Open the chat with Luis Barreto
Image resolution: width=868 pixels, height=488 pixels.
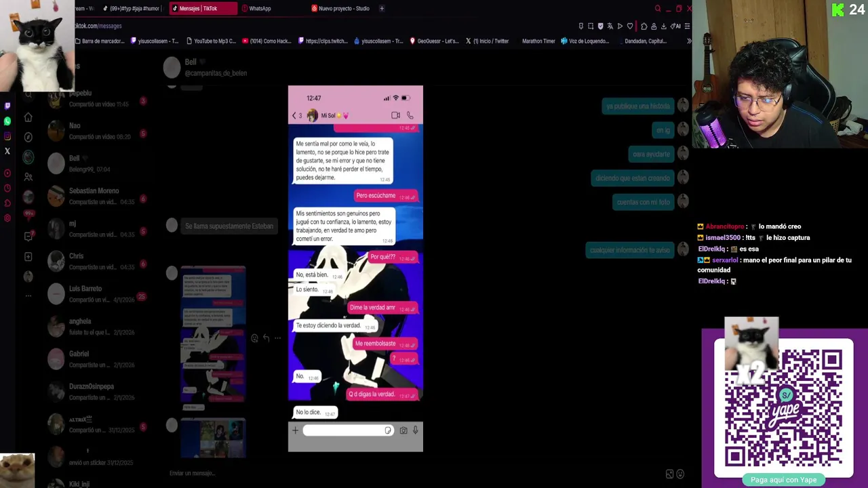click(98, 293)
